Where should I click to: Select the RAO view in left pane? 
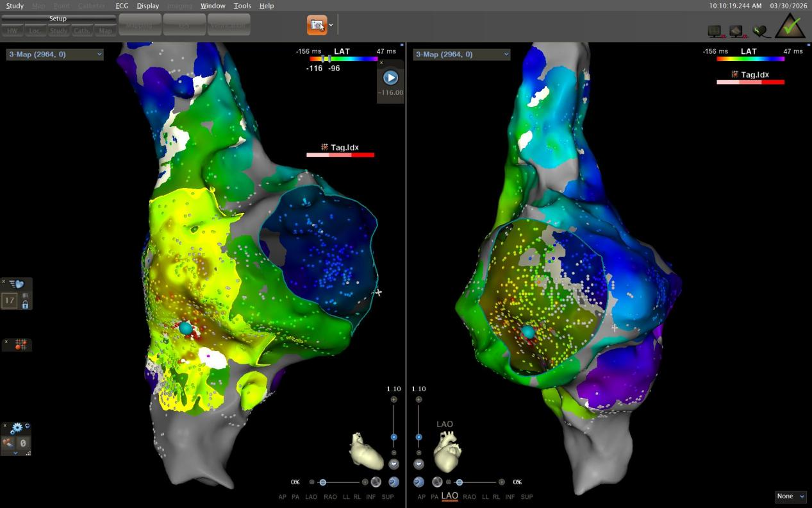330,497
